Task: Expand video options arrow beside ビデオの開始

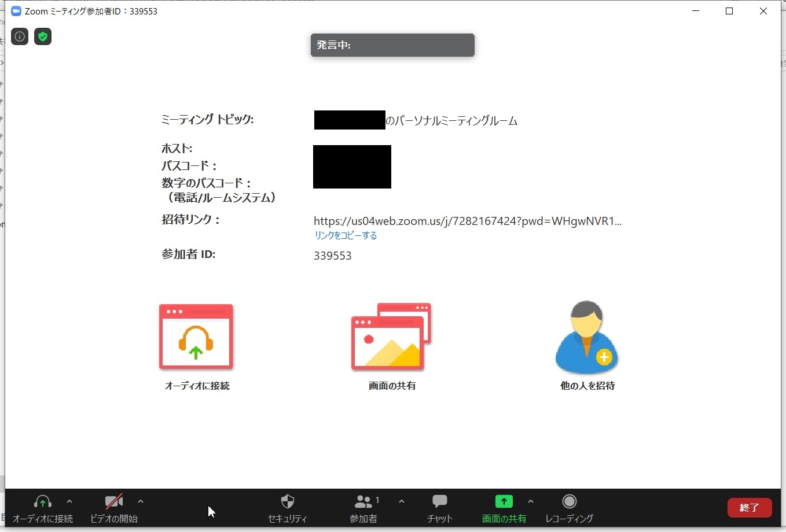Action: [141, 501]
